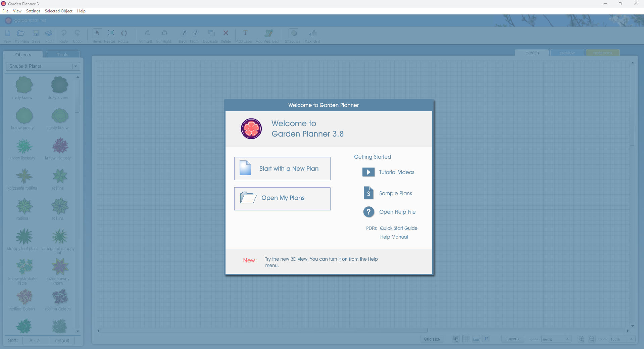Click the question mark help icon

pos(368,212)
